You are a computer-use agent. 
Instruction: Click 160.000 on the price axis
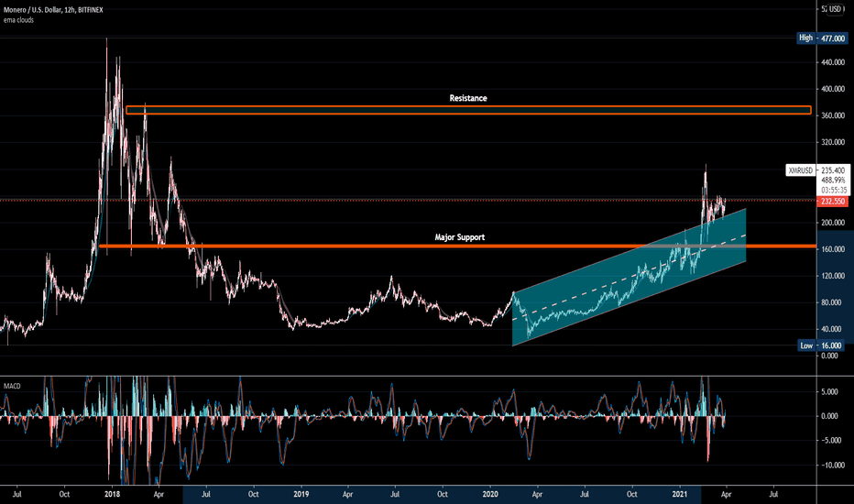point(833,249)
